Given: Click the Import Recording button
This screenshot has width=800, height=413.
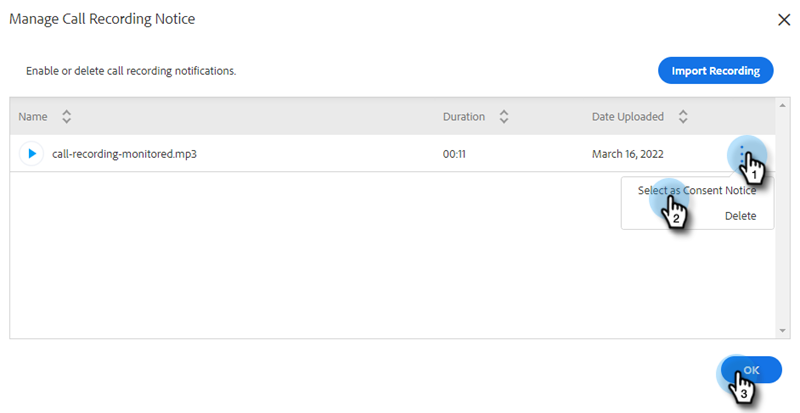Looking at the screenshot, I should pos(715,70).
